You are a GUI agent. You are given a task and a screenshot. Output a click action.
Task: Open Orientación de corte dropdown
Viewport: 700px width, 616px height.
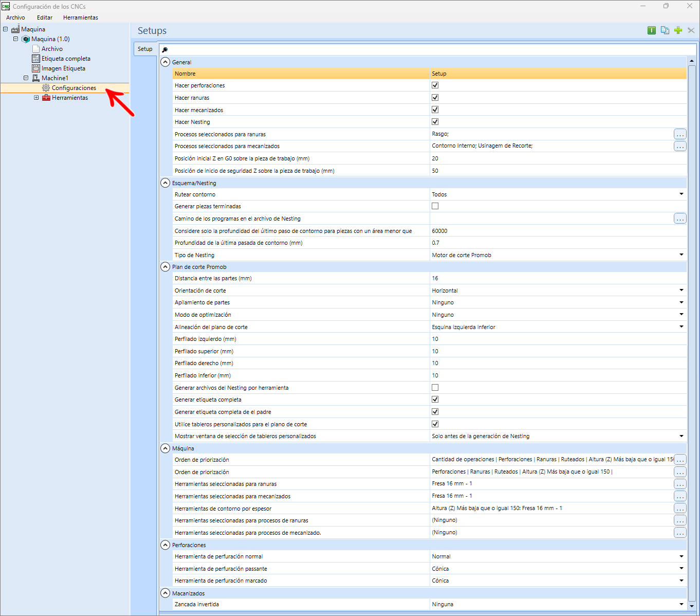681,291
